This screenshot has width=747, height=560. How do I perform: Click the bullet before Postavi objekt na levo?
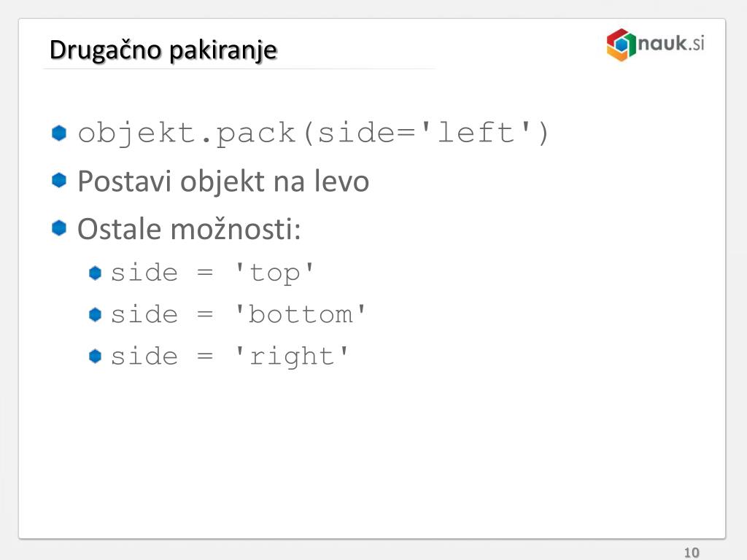coord(59,180)
